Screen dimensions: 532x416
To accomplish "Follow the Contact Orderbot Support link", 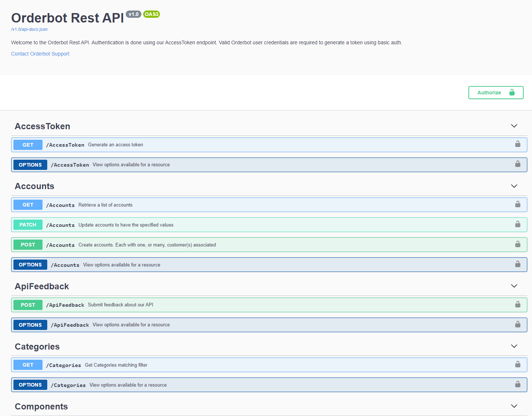I will tap(40, 54).
